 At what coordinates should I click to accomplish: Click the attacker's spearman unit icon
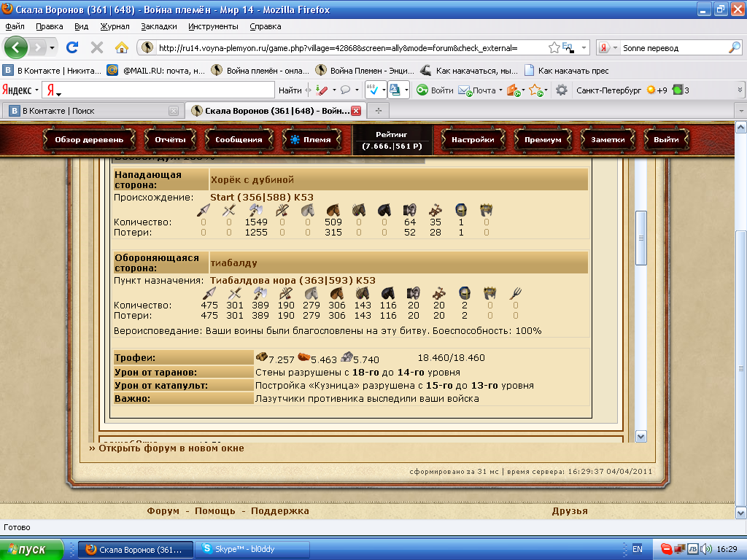click(204, 210)
